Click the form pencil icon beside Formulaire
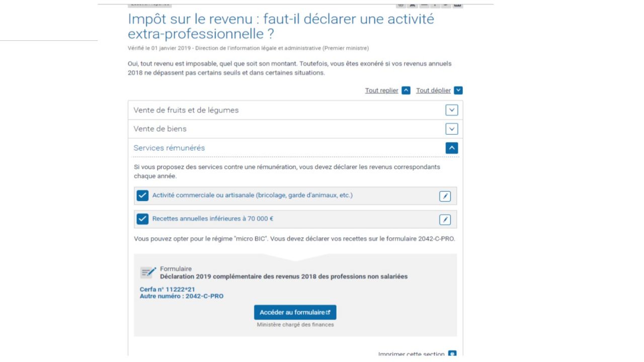644x362 pixels. pyautogui.click(x=148, y=273)
